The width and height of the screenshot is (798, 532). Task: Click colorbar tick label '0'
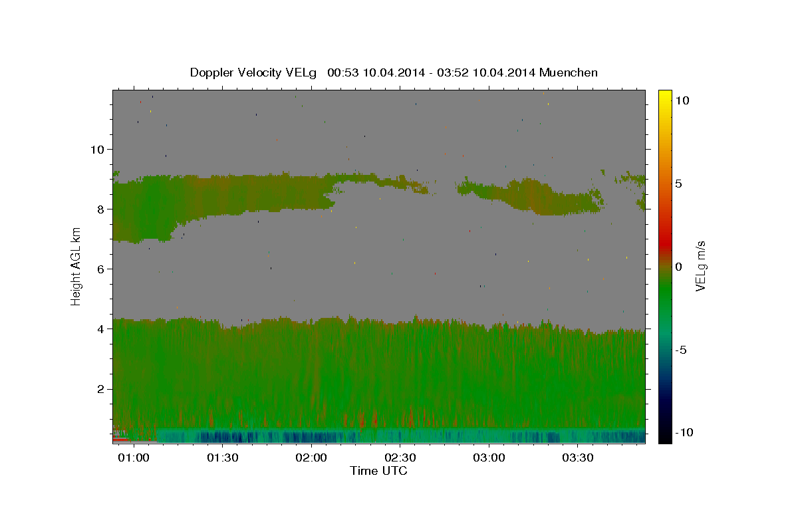click(680, 267)
